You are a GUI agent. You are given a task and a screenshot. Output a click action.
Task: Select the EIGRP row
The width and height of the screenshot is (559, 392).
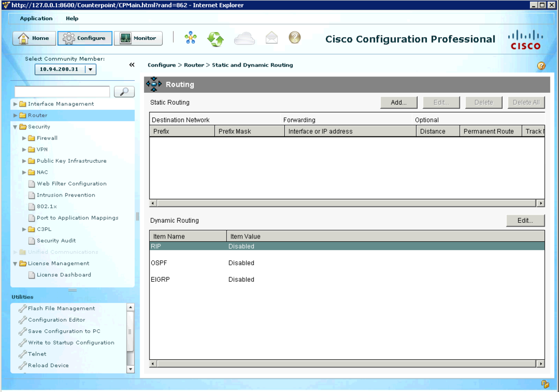click(347, 280)
